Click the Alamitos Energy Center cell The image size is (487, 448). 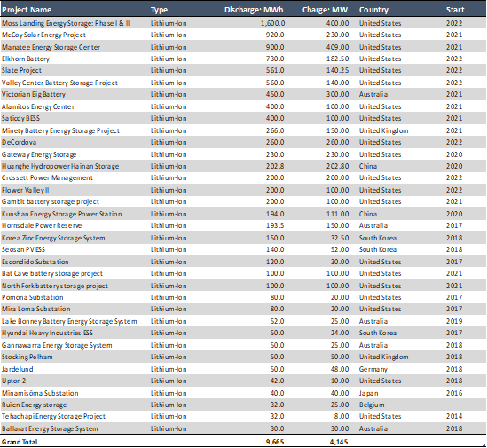tap(38, 106)
